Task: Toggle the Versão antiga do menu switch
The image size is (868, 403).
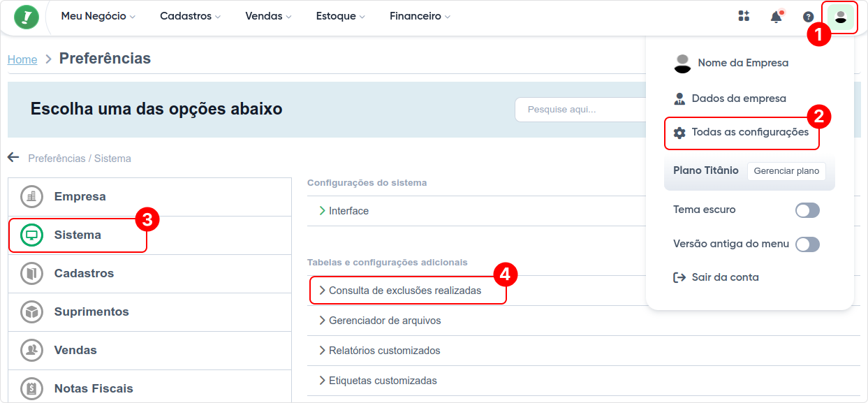Action: coord(807,244)
